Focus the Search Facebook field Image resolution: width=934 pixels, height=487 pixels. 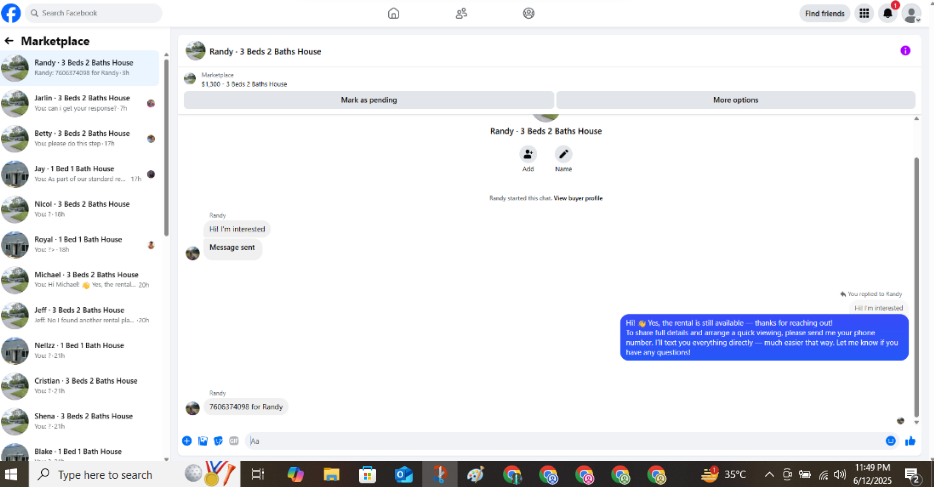tap(94, 13)
